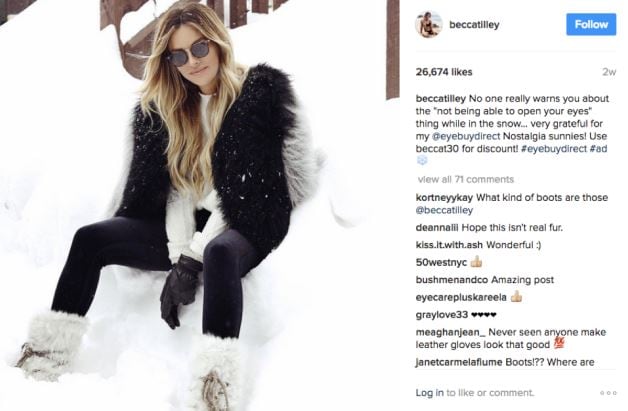Click the snowy post photo
The image size is (628, 411).
coord(200,206)
